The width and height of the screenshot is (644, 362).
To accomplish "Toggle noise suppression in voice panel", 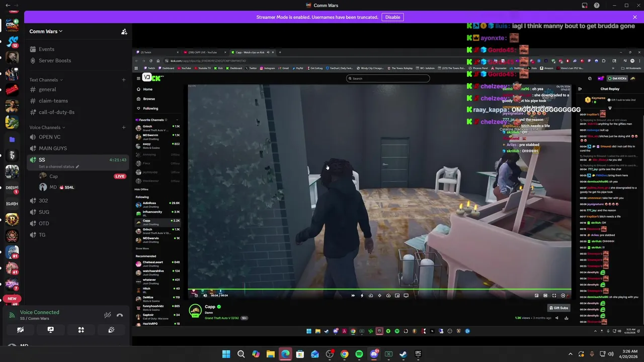I will 107,315.
